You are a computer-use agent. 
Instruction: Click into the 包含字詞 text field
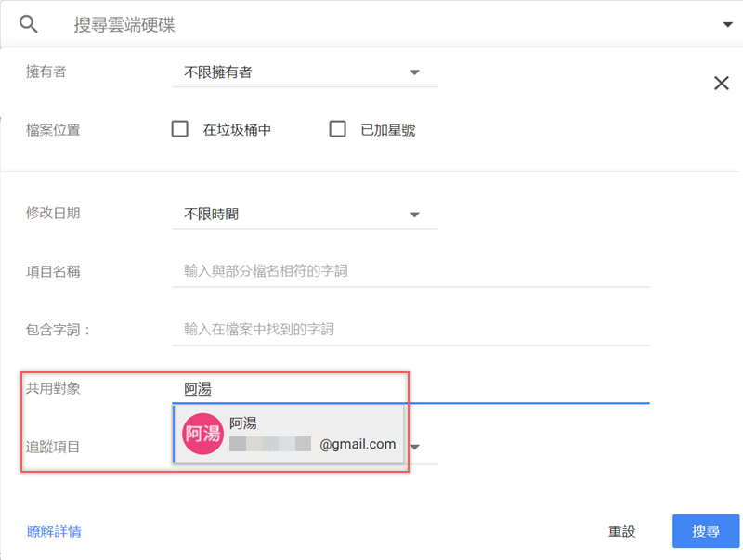point(411,330)
